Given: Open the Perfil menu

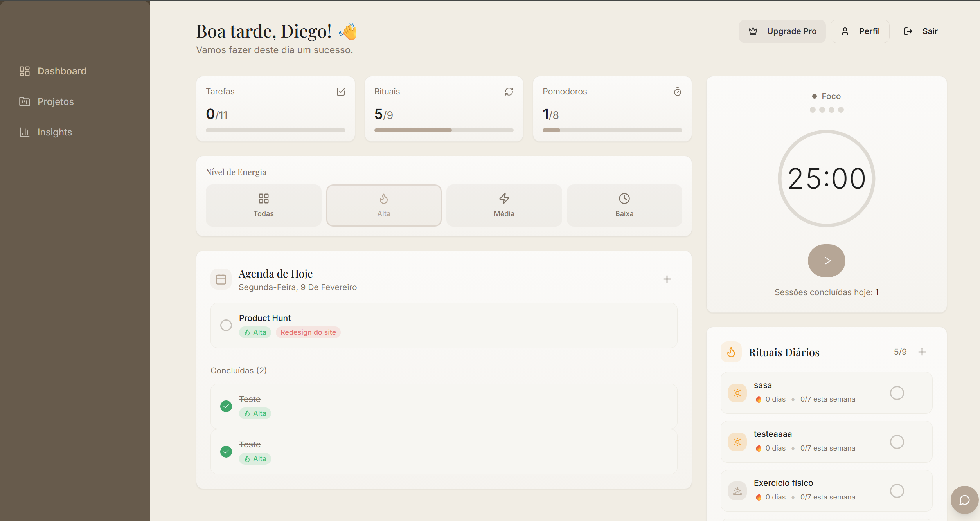Looking at the screenshot, I should (860, 31).
